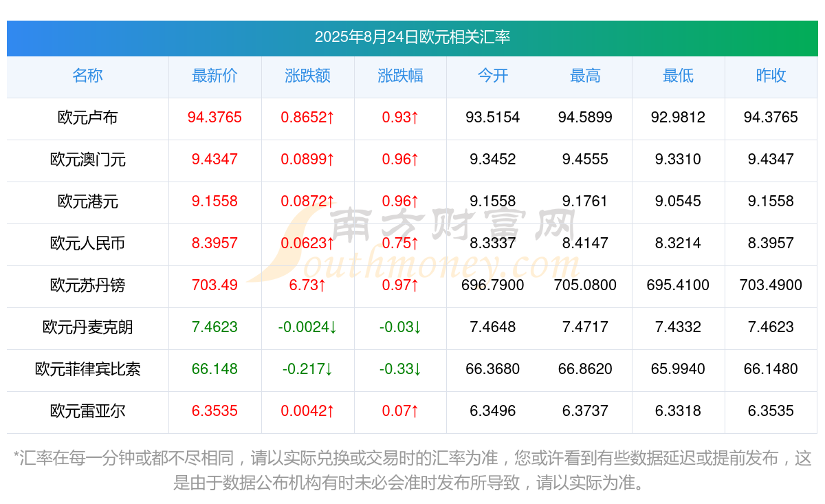The height and width of the screenshot is (504, 825).
Task: Click change percent 0.75↑
Action: [400, 243]
